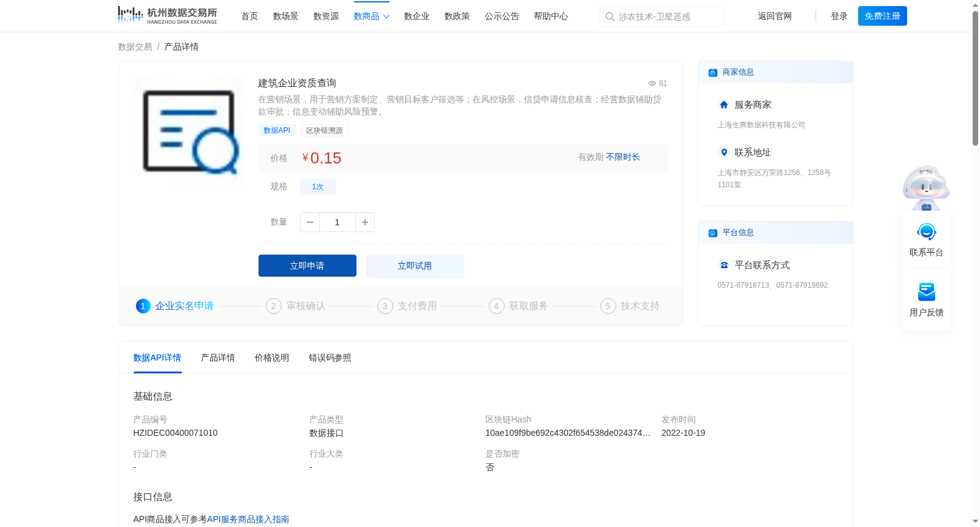Click scrollbar down arrow

[x=975, y=521]
